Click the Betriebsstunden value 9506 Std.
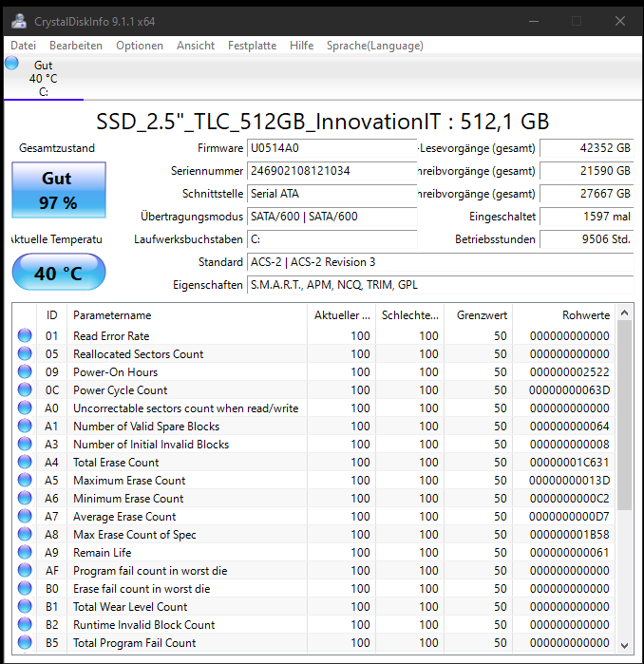Image resolution: width=644 pixels, height=664 pixels. coord(587,239)
